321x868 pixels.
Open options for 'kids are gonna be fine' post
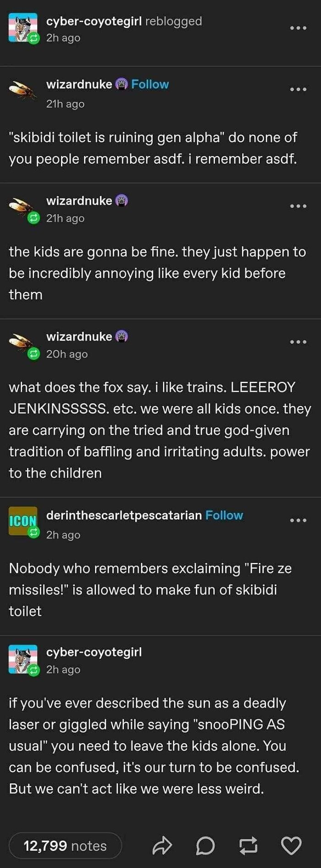tap(298, 206)
